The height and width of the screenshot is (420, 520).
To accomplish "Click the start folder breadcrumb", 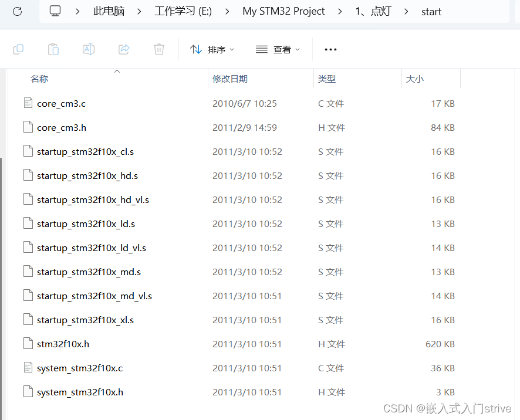I will click(431, 12).
